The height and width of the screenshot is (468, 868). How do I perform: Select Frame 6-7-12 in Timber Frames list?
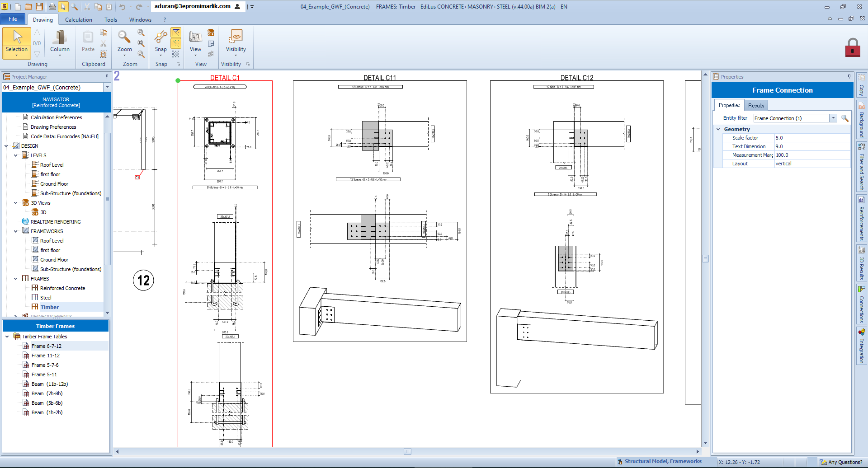47,346
